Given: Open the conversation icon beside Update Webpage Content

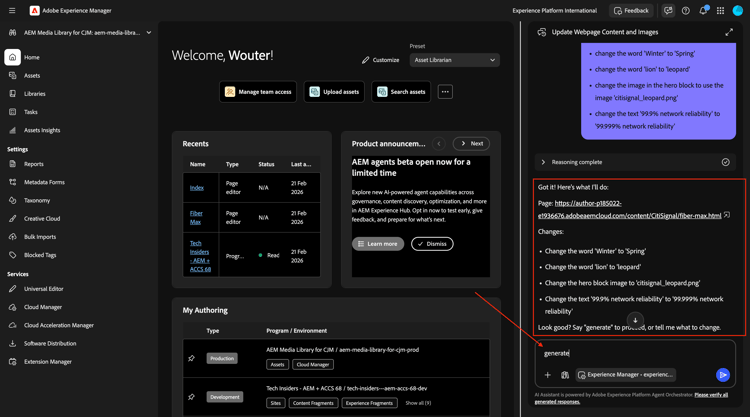Looking at the screenshot, I should (542, 32).
